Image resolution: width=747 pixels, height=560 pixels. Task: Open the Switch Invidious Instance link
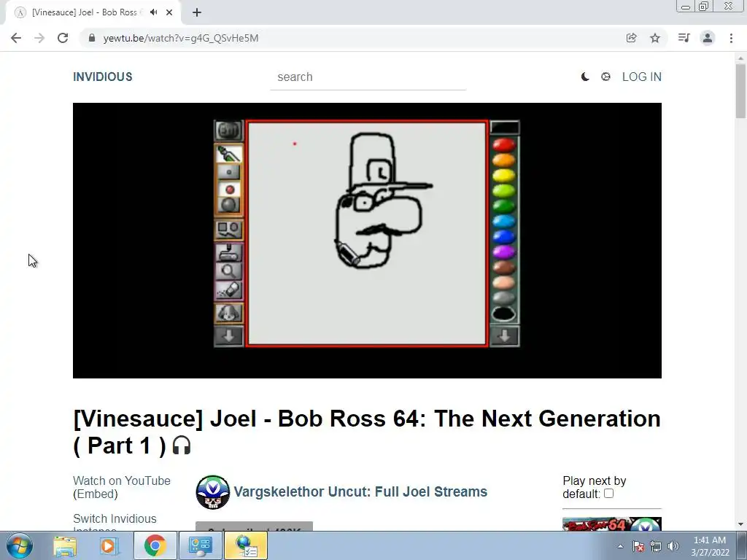point(115,523)
